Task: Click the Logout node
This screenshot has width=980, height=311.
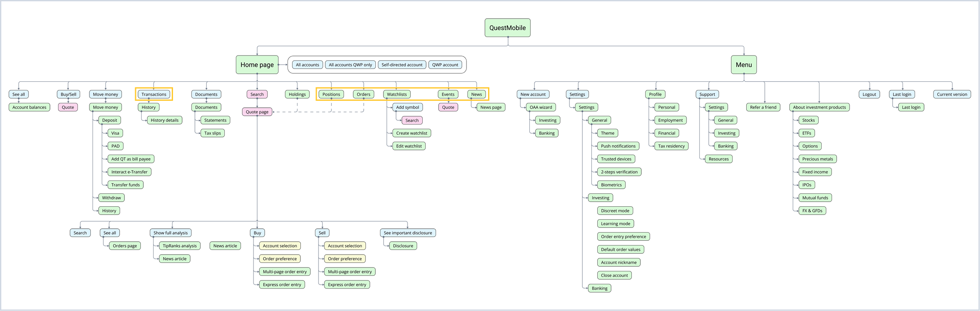Action: pyautogui.click(x=869, y=94)
